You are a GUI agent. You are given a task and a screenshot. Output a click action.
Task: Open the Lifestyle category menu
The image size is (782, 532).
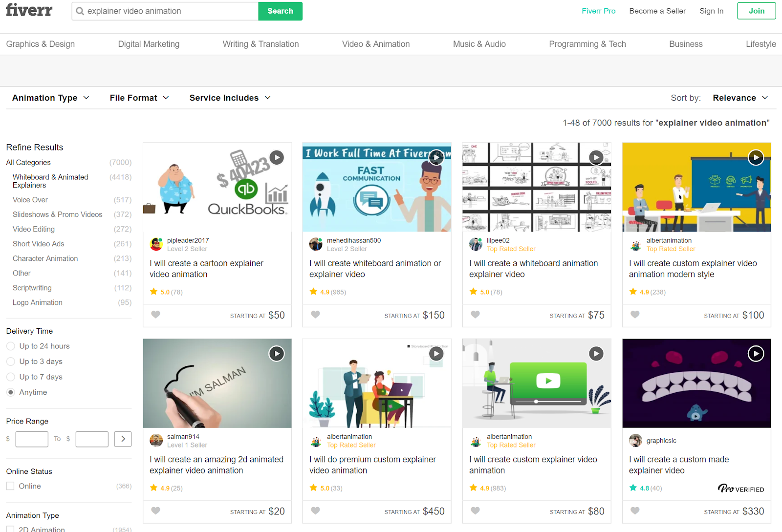tap(761, 44)
